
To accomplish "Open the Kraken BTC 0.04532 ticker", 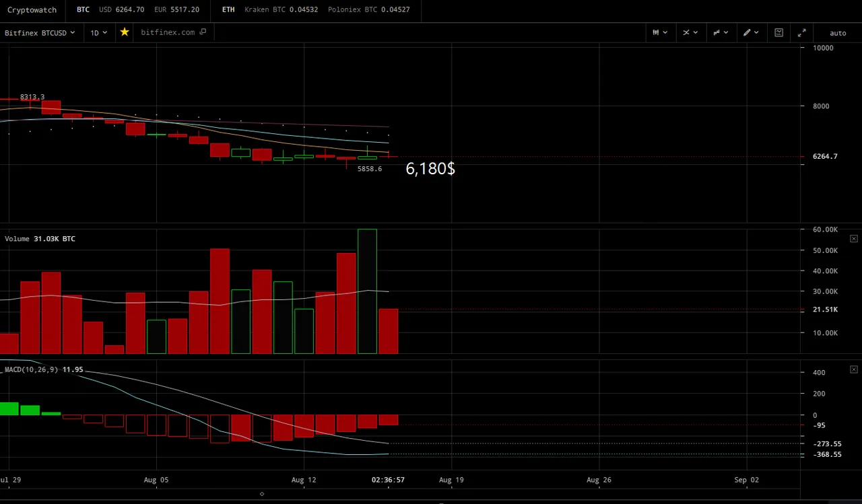I will [281, 10].
